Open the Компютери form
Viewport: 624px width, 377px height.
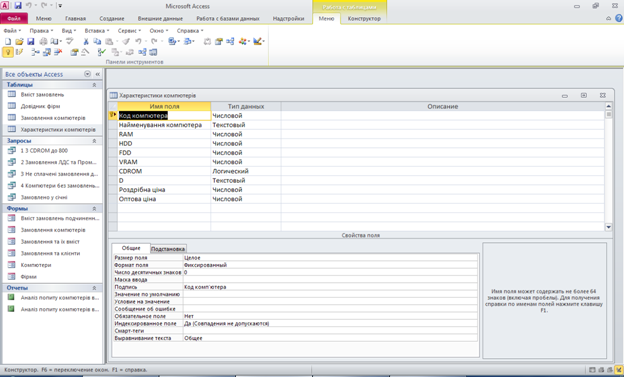[36, 265]
